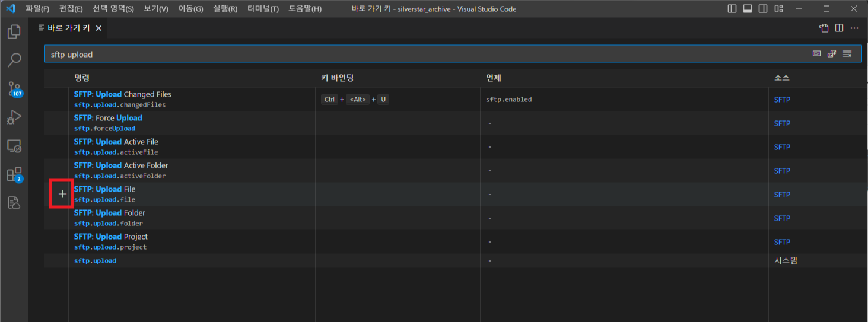Image resolution: width=868 pixels, height=322 pixels.
Task: Click the 시스템 source cell
Action: [x=786, y=260]
